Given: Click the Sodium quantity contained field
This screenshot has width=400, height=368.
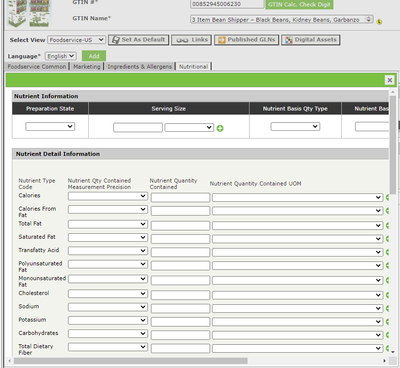Looking at the screenshot, I should point(180,309).
